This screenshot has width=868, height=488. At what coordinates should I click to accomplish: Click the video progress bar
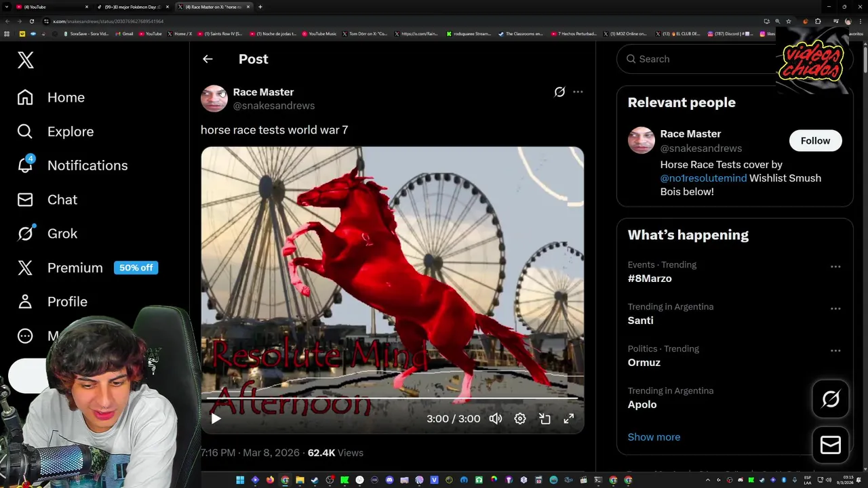click(x=392, y=399)
